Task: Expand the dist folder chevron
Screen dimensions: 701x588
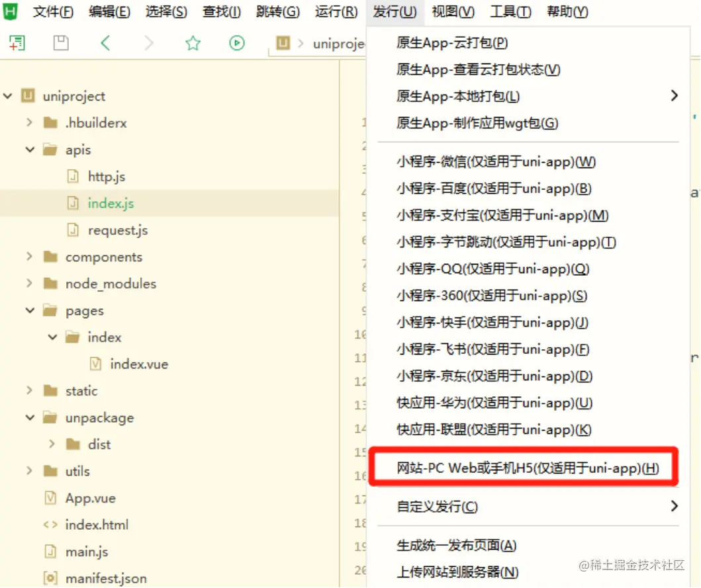Action: coord(52,444)
